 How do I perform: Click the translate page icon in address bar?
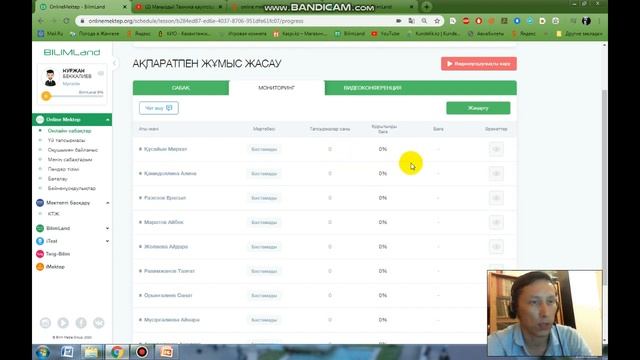(411, 21)
